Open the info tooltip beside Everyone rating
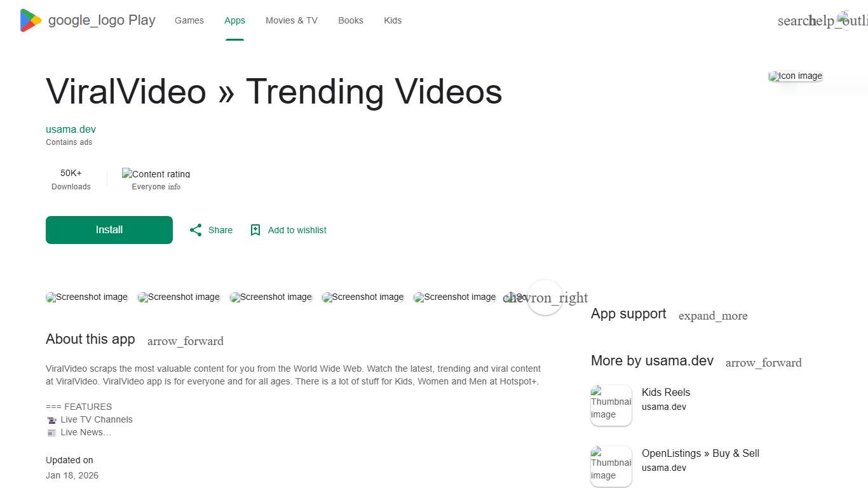Image resolution: width=868 pixels, height=488 pixels. (173, 186)
